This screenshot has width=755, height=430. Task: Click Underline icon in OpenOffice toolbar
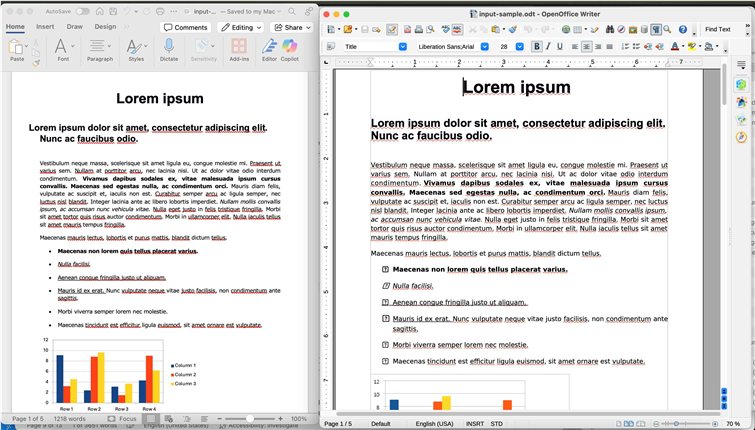(562, 46)
